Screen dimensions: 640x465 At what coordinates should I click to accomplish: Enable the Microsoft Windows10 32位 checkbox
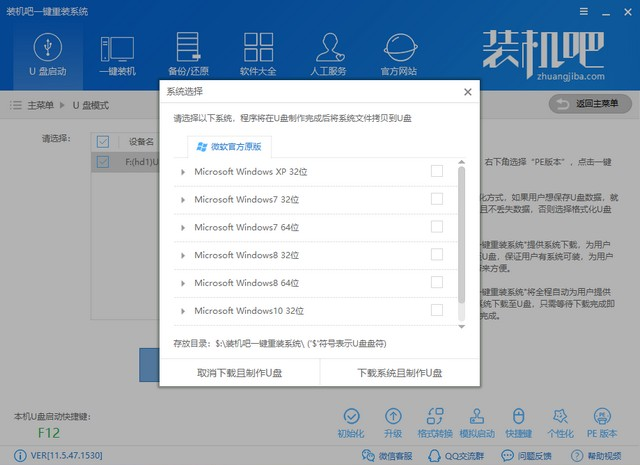[x=436, y=310]
